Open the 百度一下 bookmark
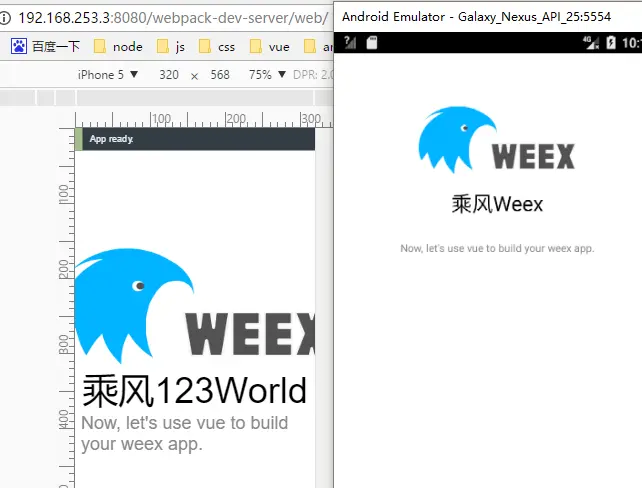The width and height of the screenshot is (642, 488). click(45, 46)
